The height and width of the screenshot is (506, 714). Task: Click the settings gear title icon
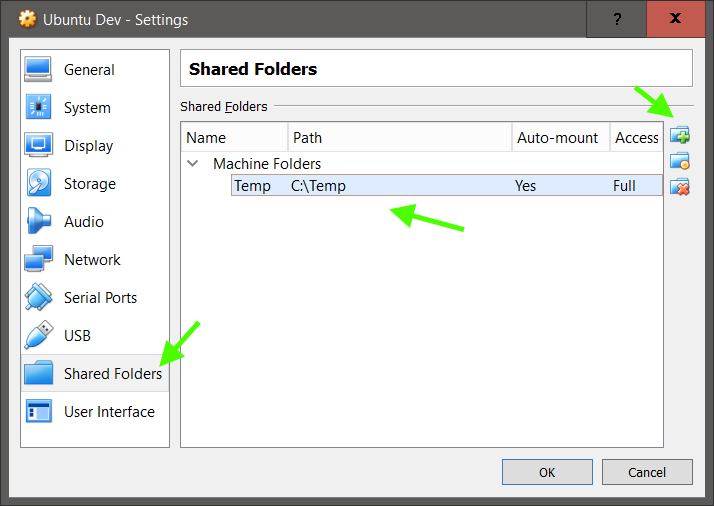tap(27, 19)
